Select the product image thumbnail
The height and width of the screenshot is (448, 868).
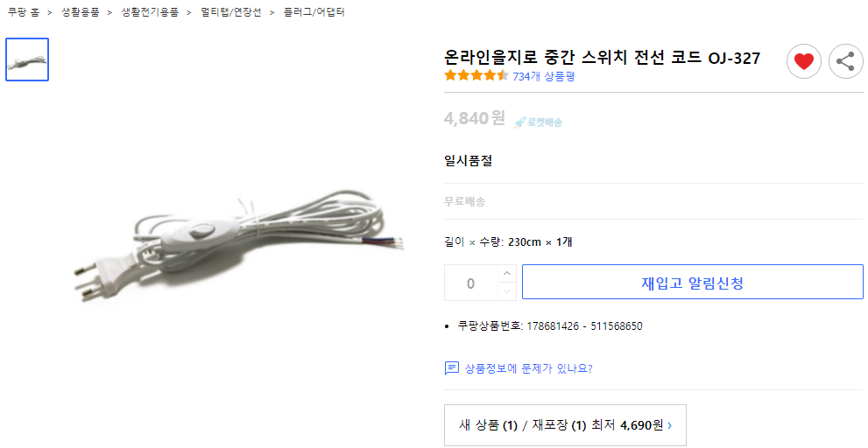click(27, 59)
